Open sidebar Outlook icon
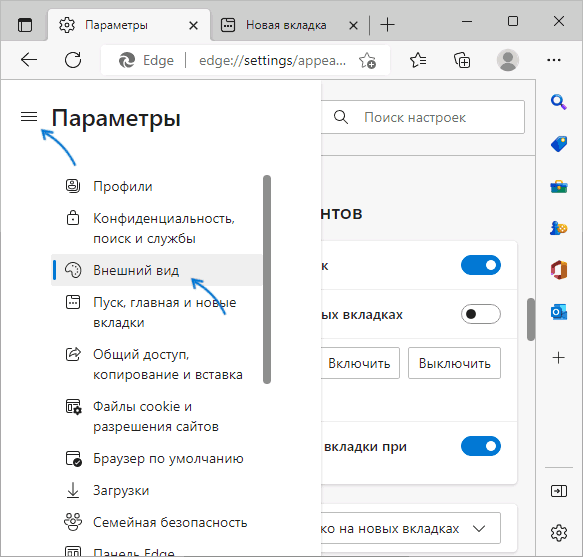The width and height of the screenshot is (583, 557). [x=559, y=312]
